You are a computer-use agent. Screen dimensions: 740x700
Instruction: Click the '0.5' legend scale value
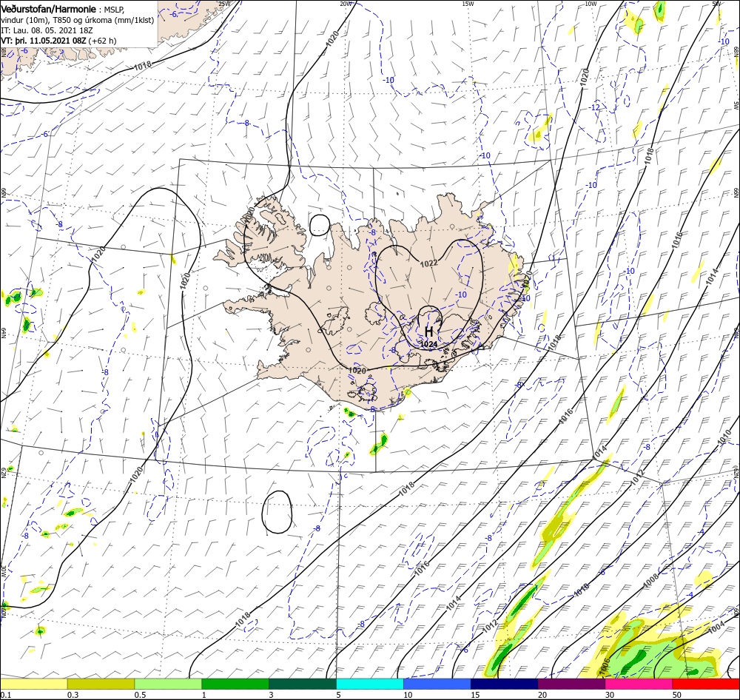[x=140, y=695]
